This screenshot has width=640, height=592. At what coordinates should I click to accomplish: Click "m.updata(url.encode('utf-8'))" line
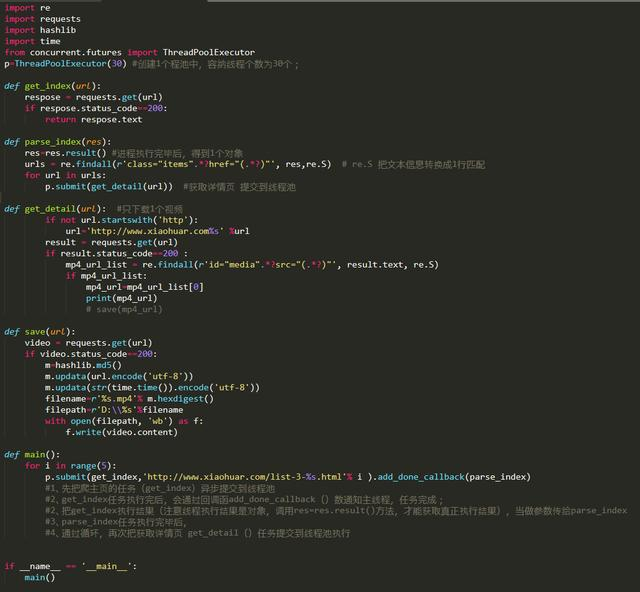point(119,376)
